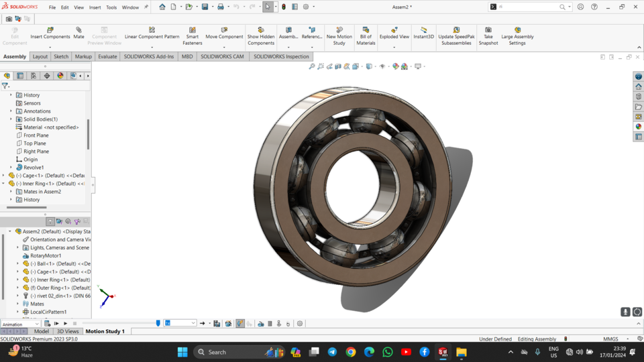Open DimXpertManager crosshair tab
Image resolution: width=644 pixels, height=362 pixels.
[x=47, y=76]
